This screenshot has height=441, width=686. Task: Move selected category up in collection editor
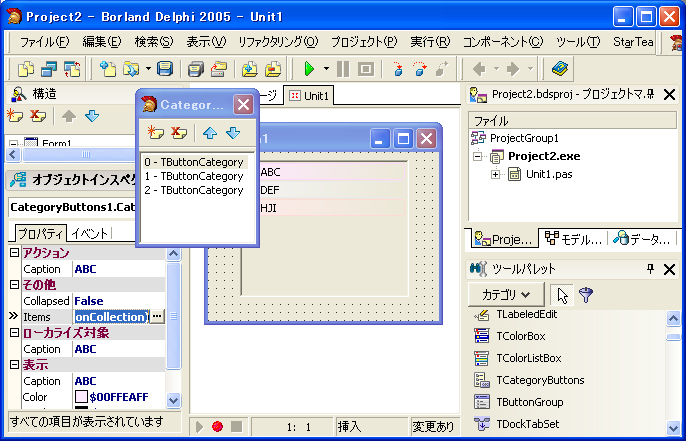(x=210, y=133)
